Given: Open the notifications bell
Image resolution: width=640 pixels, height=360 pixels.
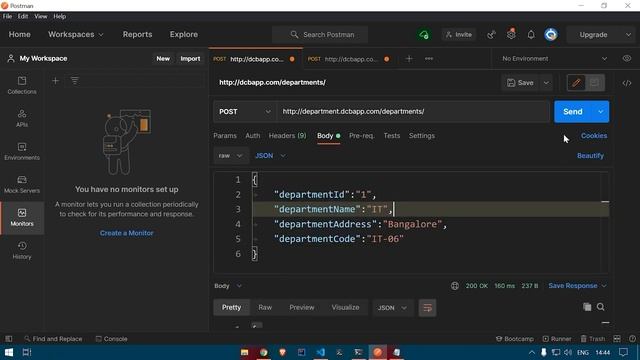Looking at the screenshot, I should tap(531, 35).
